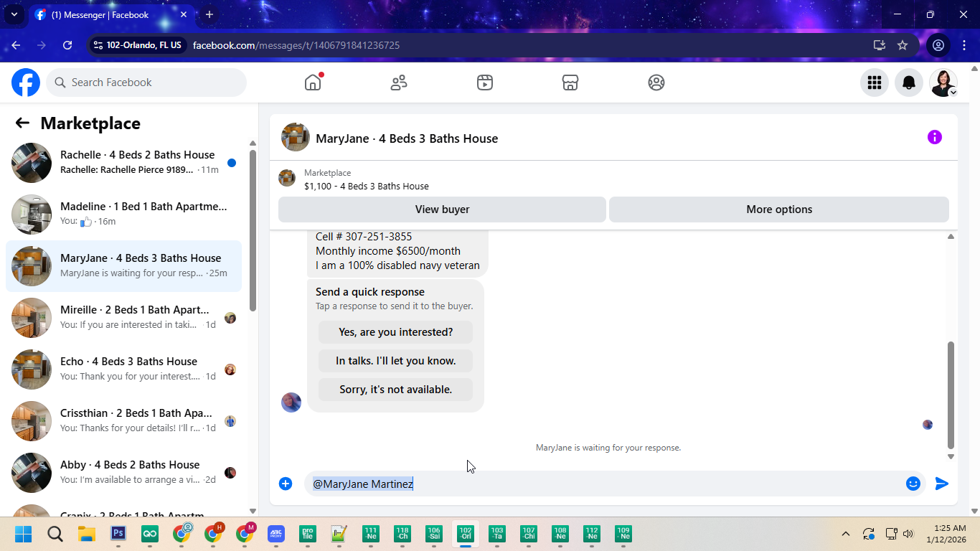The image size is (980, 551).
Task: Send quick response "Yes, are you interested?"
Action: [396, 332]
